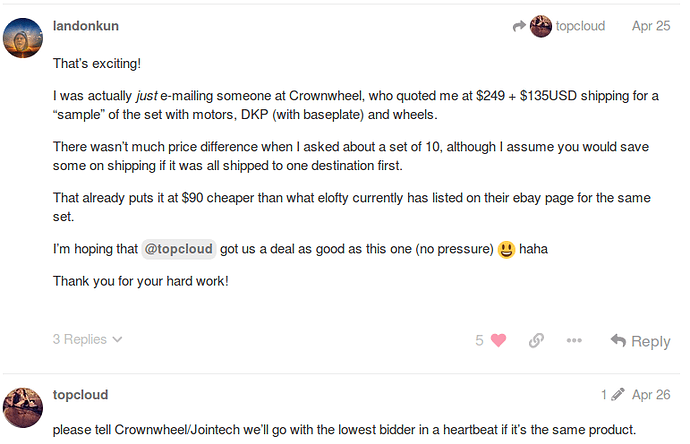The width and height of the screenshot is (690, 444).
Task: Click the Apr 25 post date
Action: coord(651,26)
